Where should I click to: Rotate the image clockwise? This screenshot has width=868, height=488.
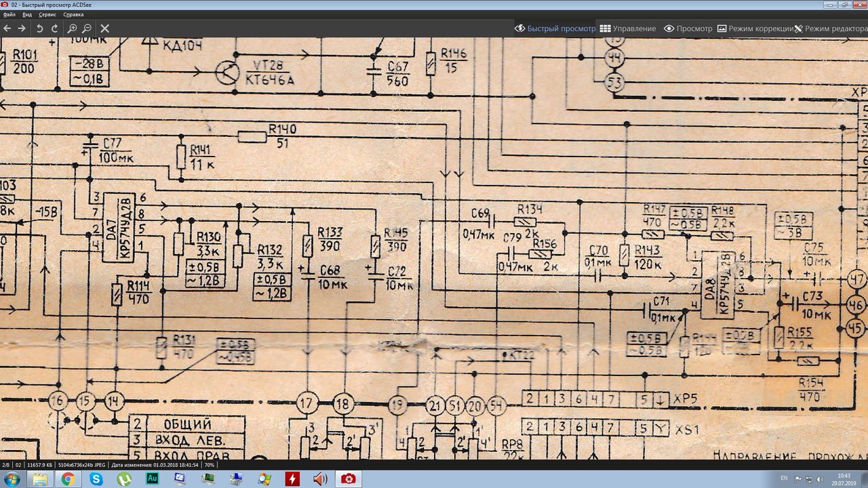point(54,28)
